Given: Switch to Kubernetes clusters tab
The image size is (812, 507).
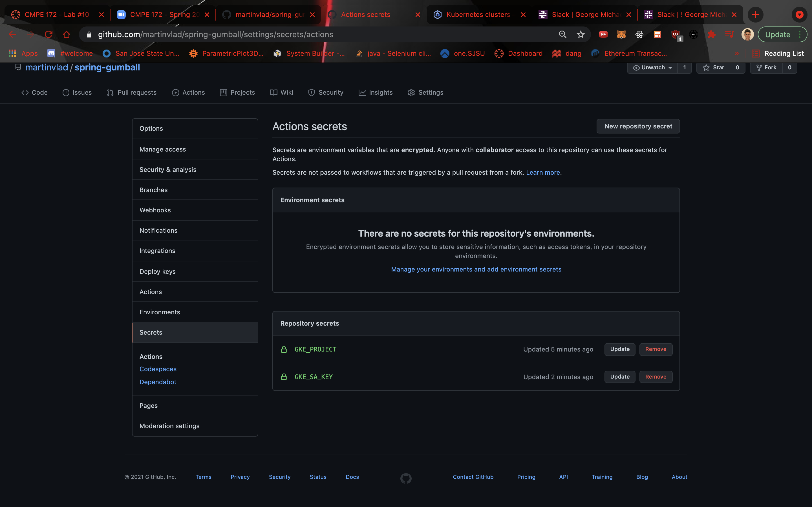Looking at the screenshot, I should point(478,15).
